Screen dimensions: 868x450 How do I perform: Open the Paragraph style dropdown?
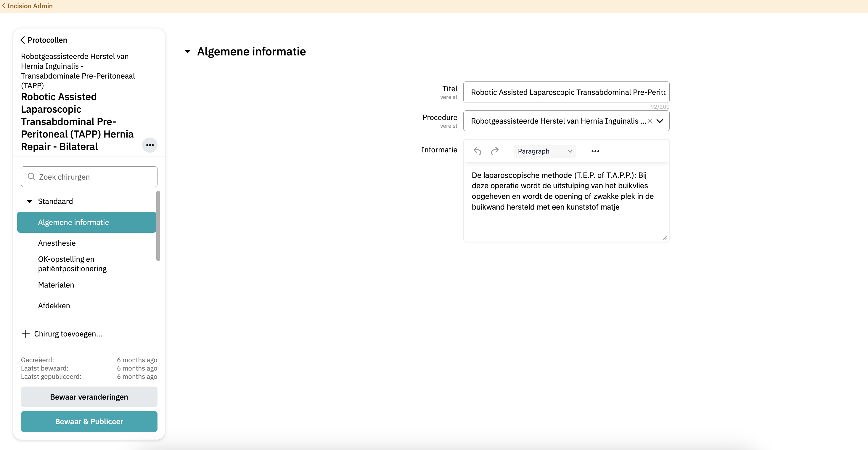(544, 151)
